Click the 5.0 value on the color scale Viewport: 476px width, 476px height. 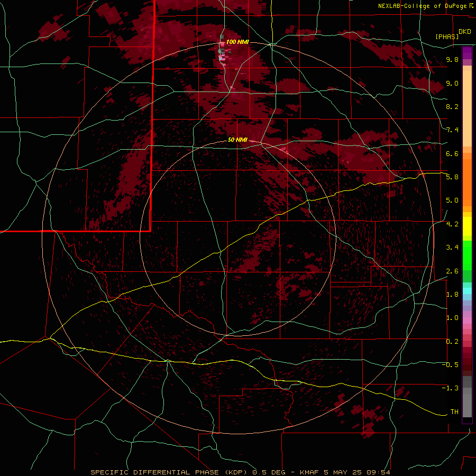[x=452, y=200]
